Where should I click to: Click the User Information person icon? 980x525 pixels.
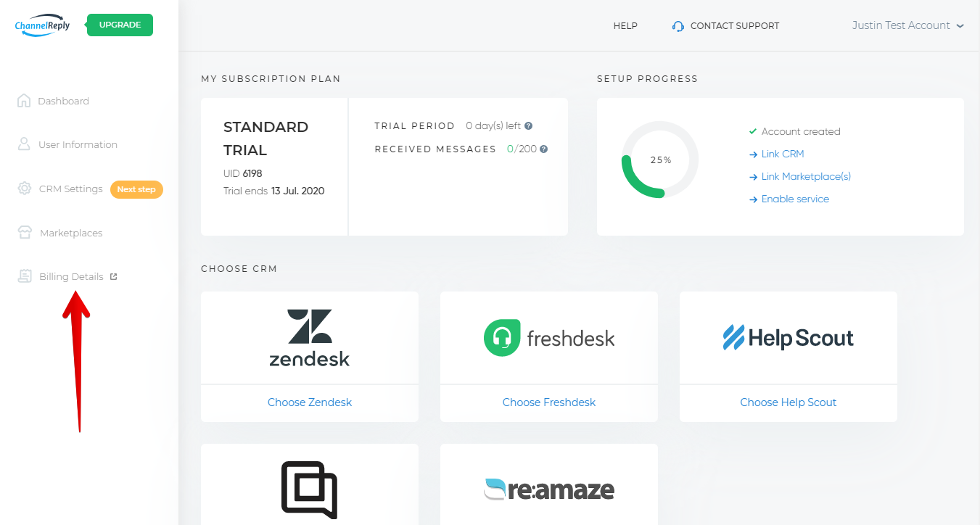pos(24,144)
